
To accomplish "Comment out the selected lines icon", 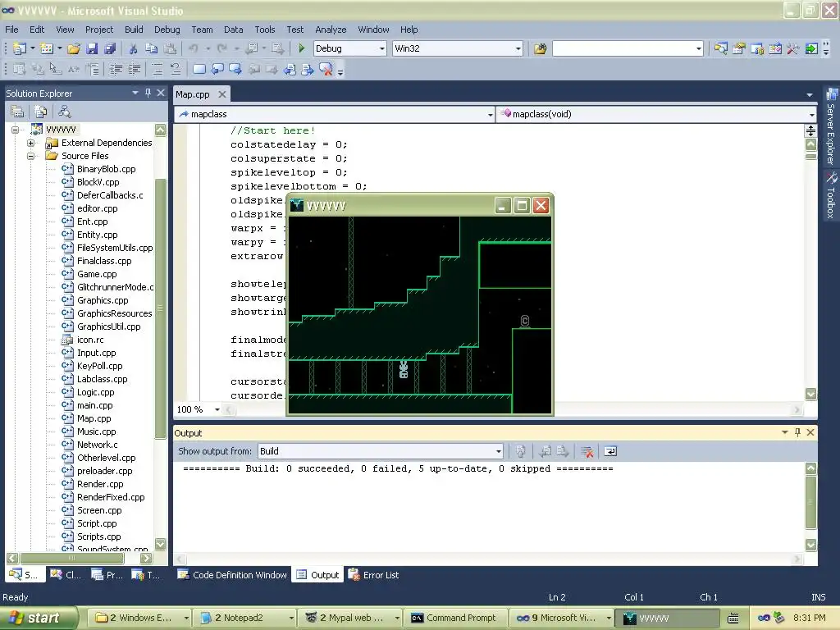I will tap(157, 69).
